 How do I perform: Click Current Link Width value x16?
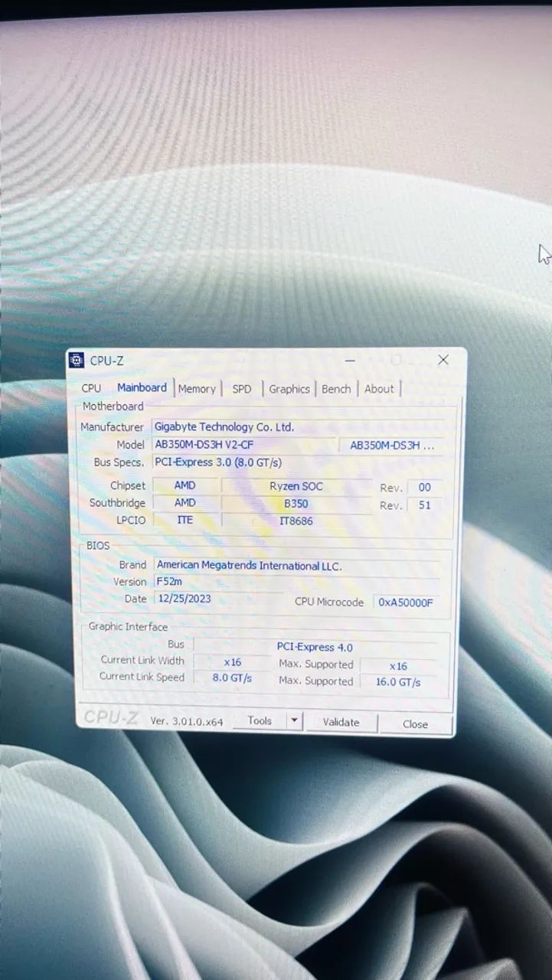(x=232, y=661)
